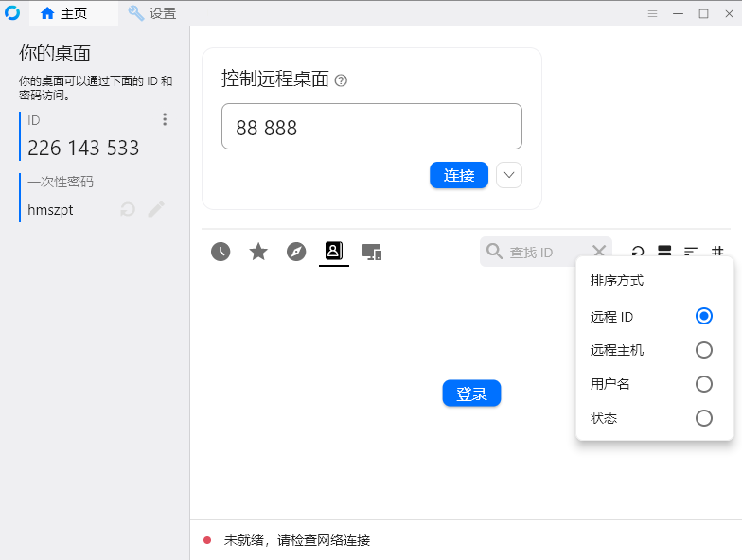
Task: Click the search magnifier icon
Action: [x=494, y=252]
